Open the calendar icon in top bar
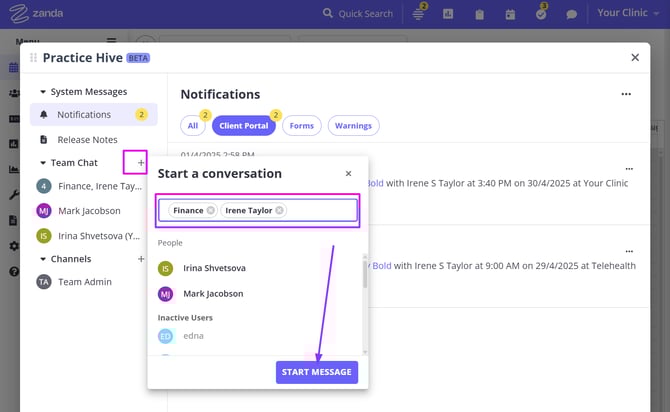Screen dimensions: 670x412 tap(511, 14)
